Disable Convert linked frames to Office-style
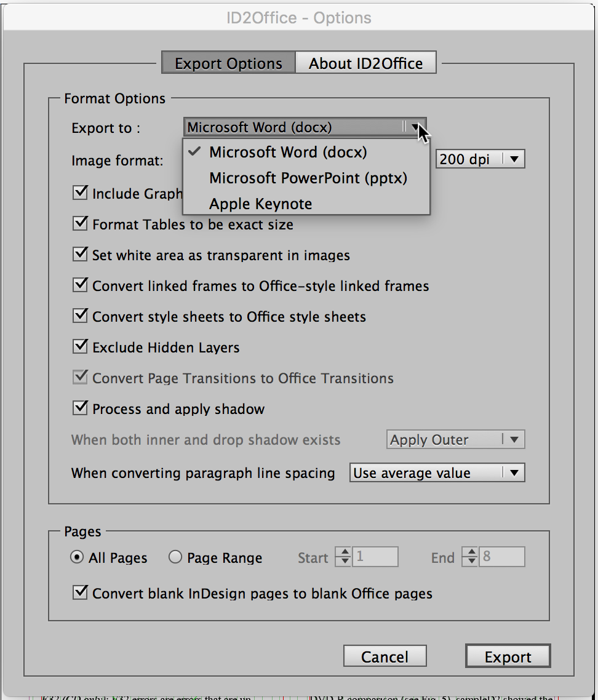The height and width of the screenshot is (700, 598). [x=80, y=285]
